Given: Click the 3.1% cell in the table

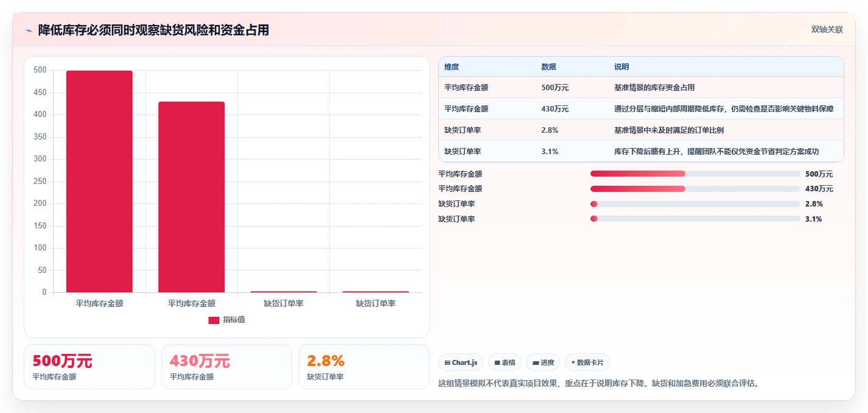Looking at the screenshot, I should pyautogui.click(x=550, y=152).
